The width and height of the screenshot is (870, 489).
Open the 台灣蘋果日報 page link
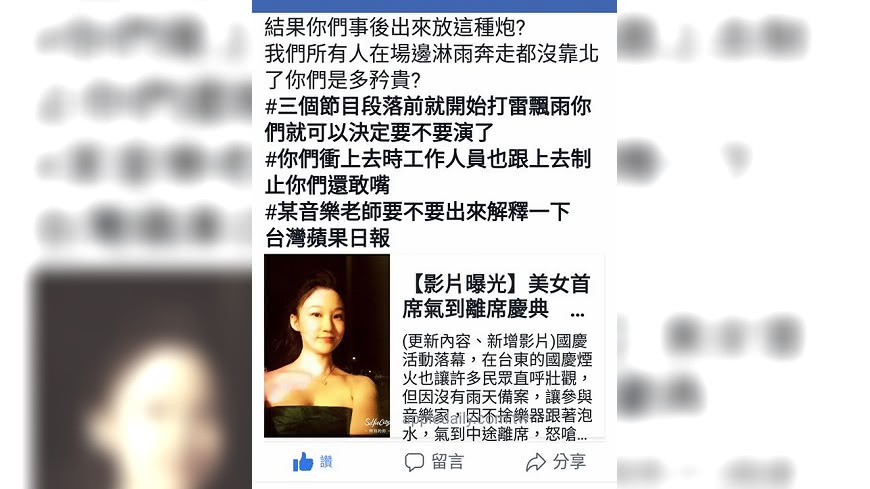click(327, 238)
